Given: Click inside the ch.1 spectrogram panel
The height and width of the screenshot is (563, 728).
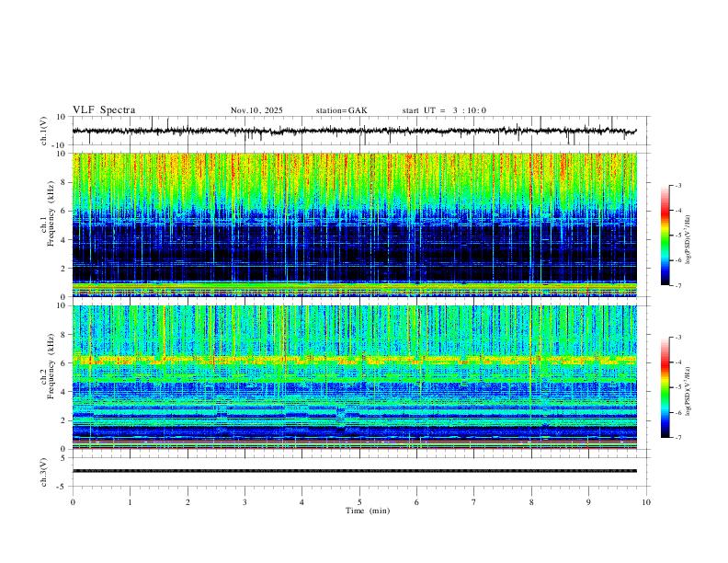Looking at the screenshot, I should pos(355,224).
